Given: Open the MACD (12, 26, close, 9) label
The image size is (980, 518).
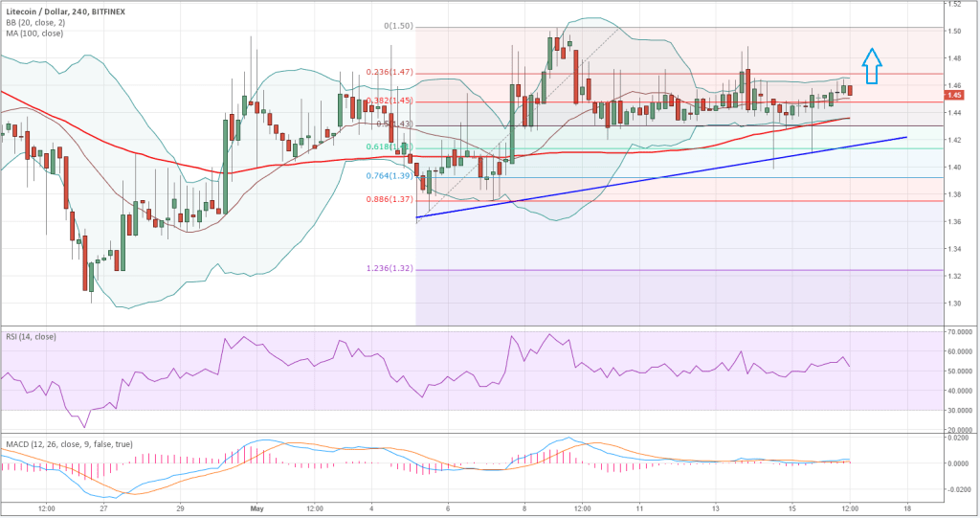Looking at the screenshot, I should [x=69, y=444].
